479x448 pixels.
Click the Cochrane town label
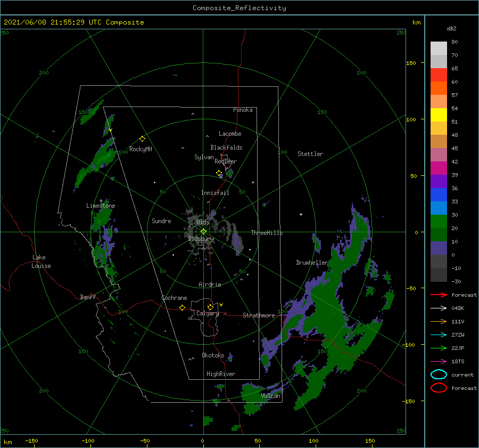174,298
